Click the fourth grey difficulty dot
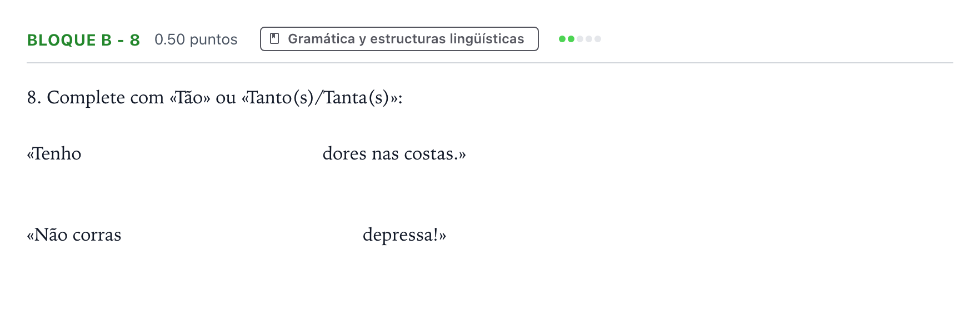Screen dimensions: 980x309 pyautogui.click(x=589, y=39)
